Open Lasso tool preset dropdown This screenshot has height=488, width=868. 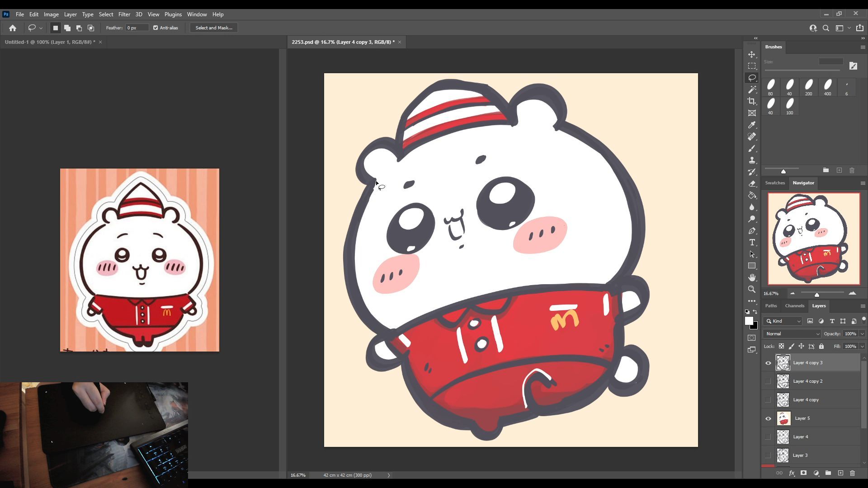[41, 28]
